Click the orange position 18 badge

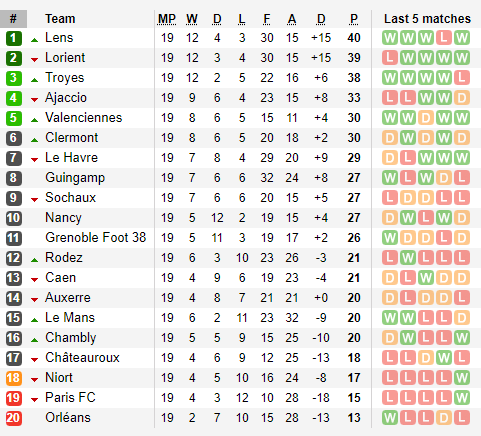(14, 378)
